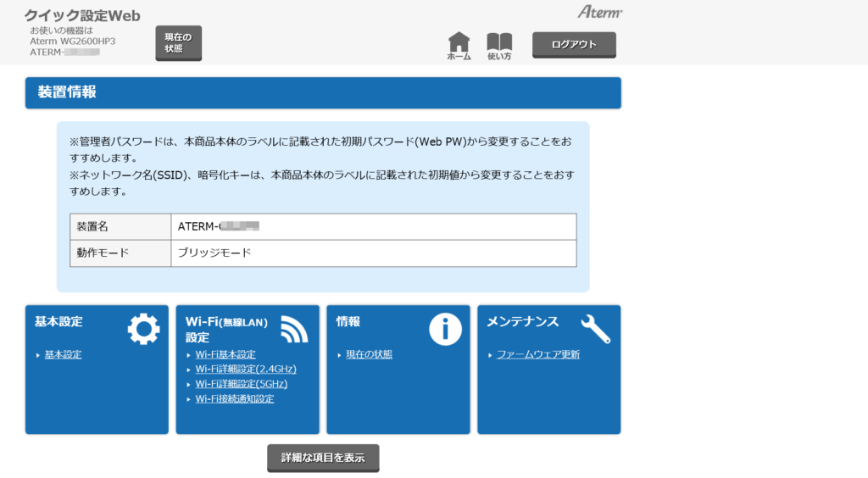868x478 pixels.
Task: Open Wi-Fi接続通知設定 link
Action: [235, 398]
